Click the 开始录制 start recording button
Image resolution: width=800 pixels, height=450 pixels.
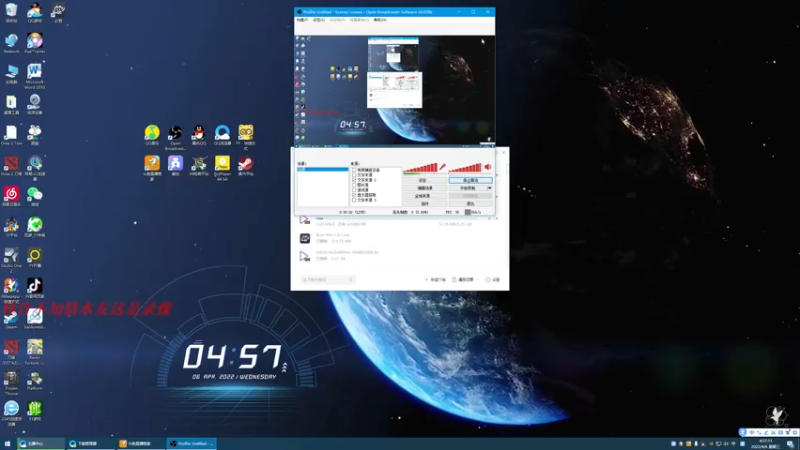pyautogui.click(x=467, y=188)
